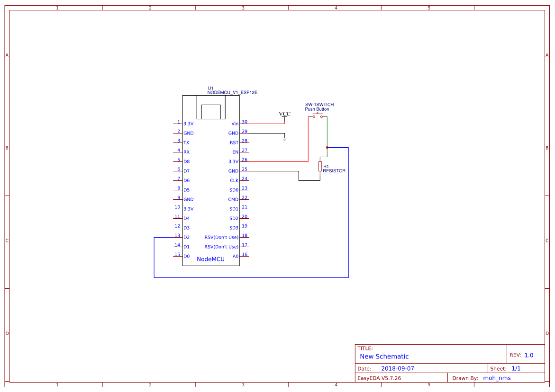This screenshot has height=392, width=555.
Task: Click the U1 designator label
Action: tap(210, 89)
